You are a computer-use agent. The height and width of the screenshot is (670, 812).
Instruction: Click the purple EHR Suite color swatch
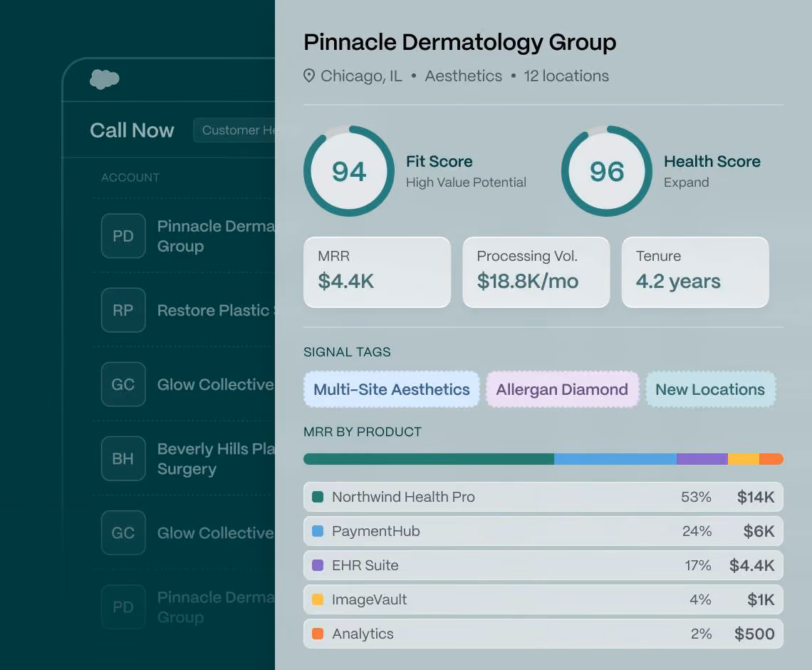pyautogui.click(x=318, y=565)
